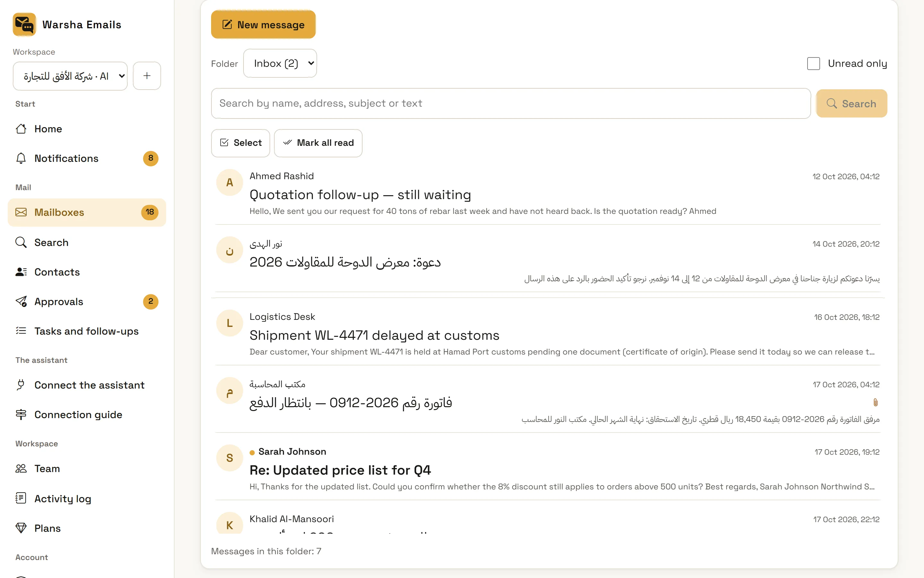Open the Mailboxes menu item
Screen dimensions: 924x578
(x=87, y=213)
